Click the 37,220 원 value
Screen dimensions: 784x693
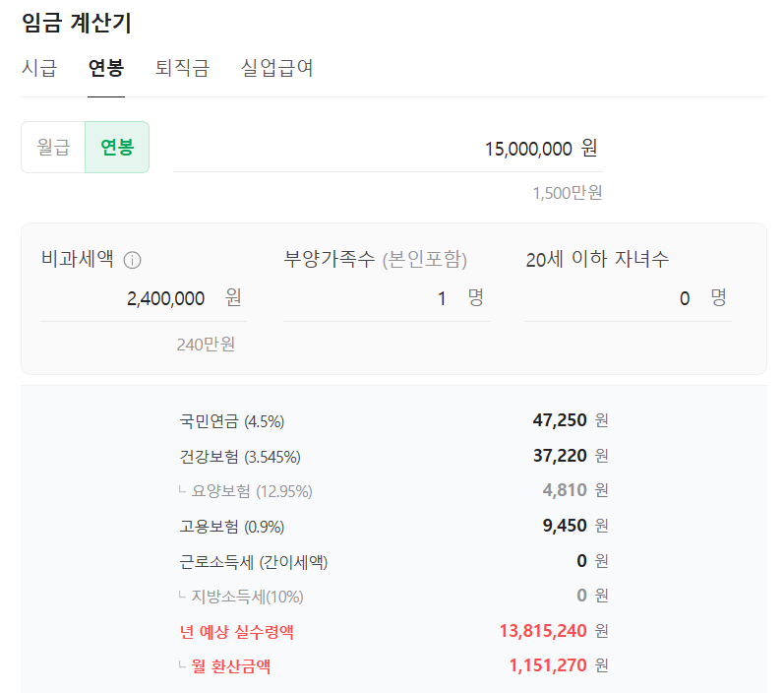point(571,456)
